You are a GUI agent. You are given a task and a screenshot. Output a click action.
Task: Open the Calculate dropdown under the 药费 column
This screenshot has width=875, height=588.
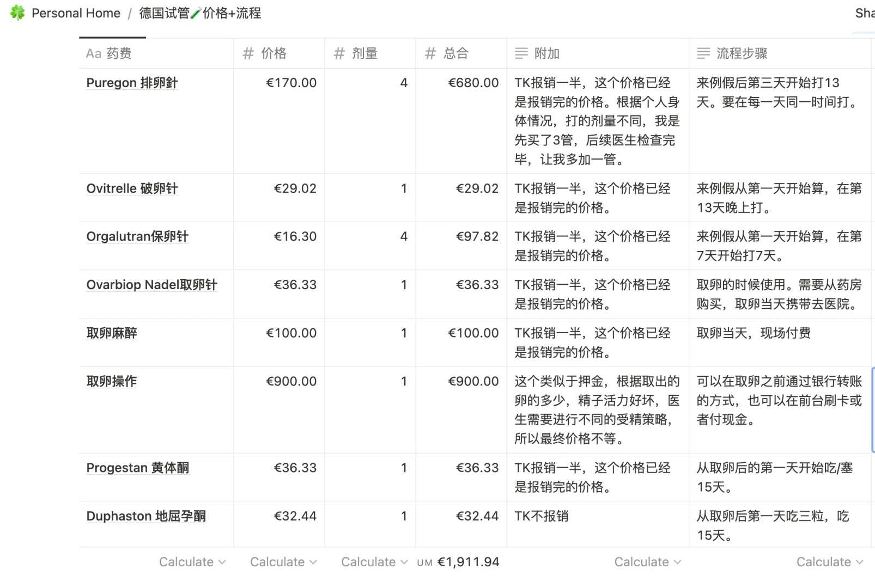[x=192, y=561]
